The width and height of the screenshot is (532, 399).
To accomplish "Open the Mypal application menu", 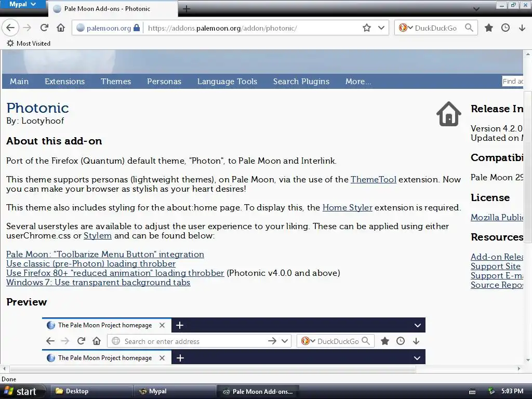I will click(x=22, y=4).
